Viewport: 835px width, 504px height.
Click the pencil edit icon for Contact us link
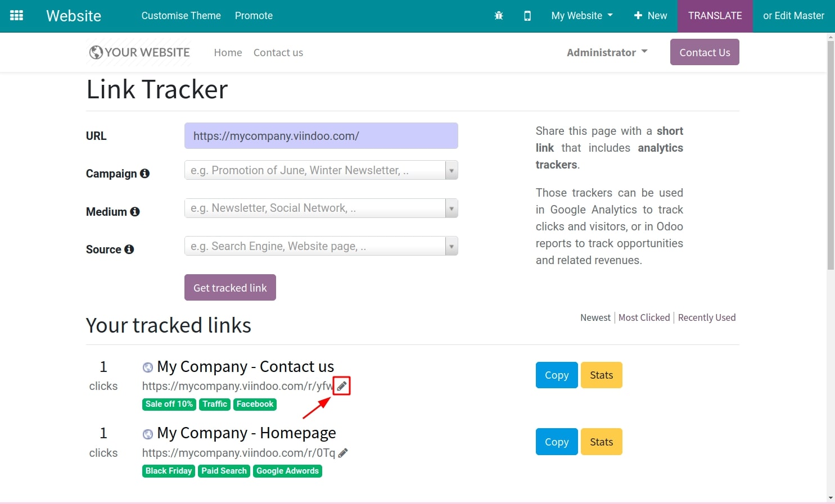click(342, 385)
